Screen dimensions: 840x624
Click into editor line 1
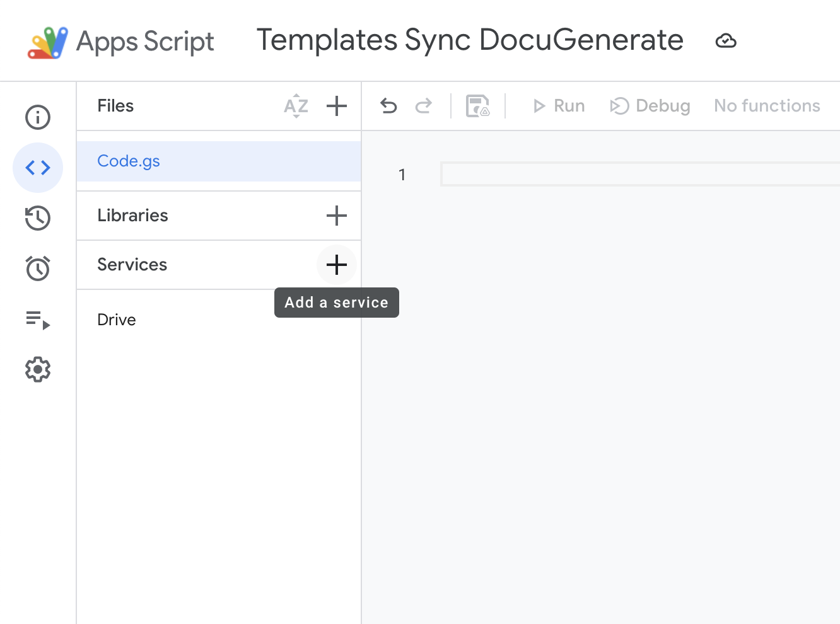click(640, 174)
